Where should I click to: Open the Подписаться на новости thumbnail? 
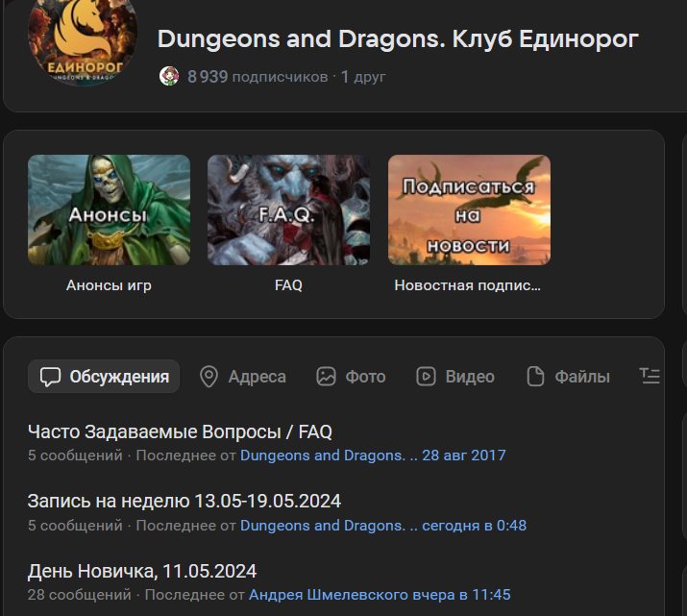[469, 209]
